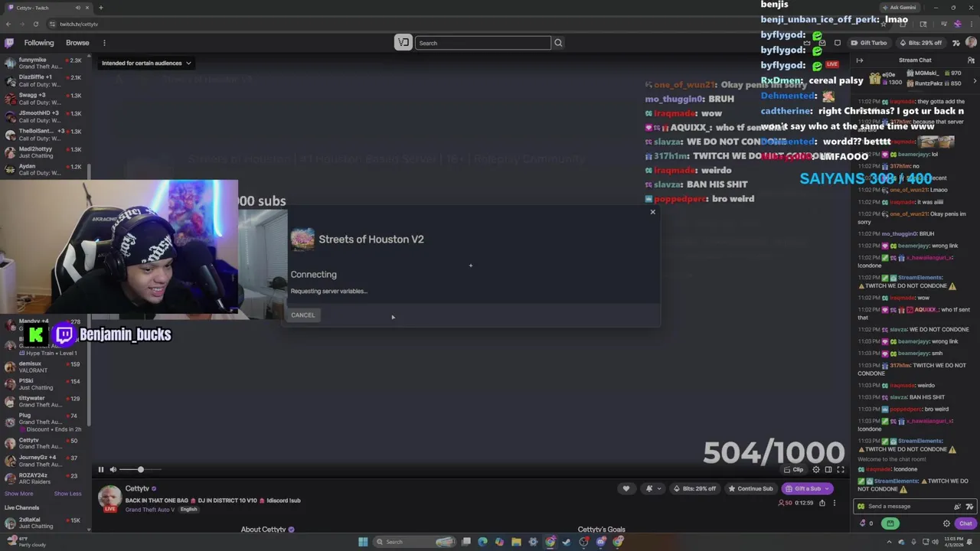Click the Bits 29% off button below the stream
Viewport: 980px width, 551px height.
click(695, 488)
